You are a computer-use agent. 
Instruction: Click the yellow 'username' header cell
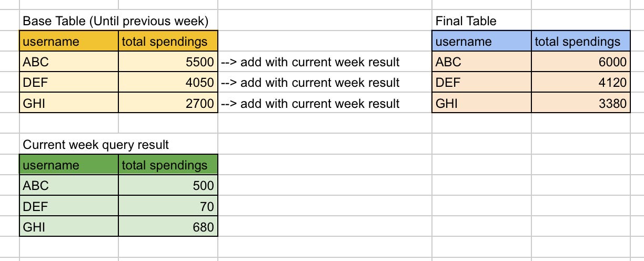pos(68,42)
